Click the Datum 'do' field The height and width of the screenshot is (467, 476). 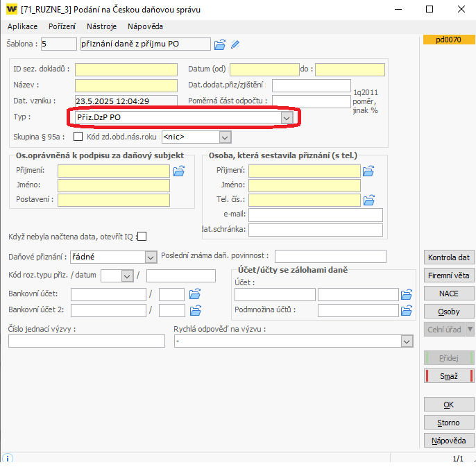(350, 69)
